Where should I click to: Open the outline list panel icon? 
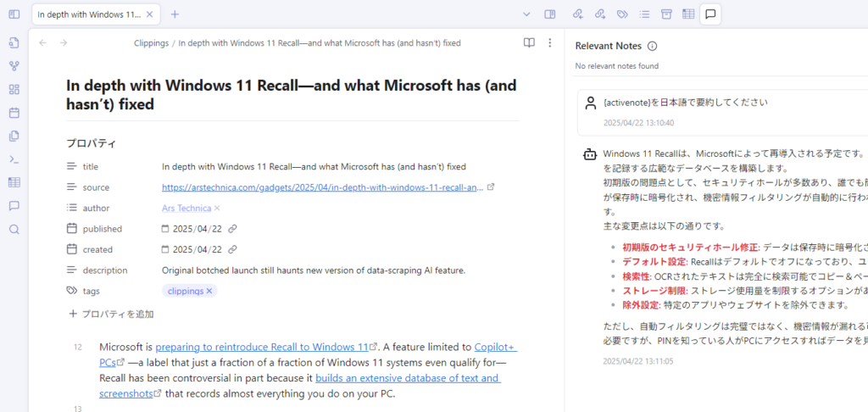coord(644,14)
